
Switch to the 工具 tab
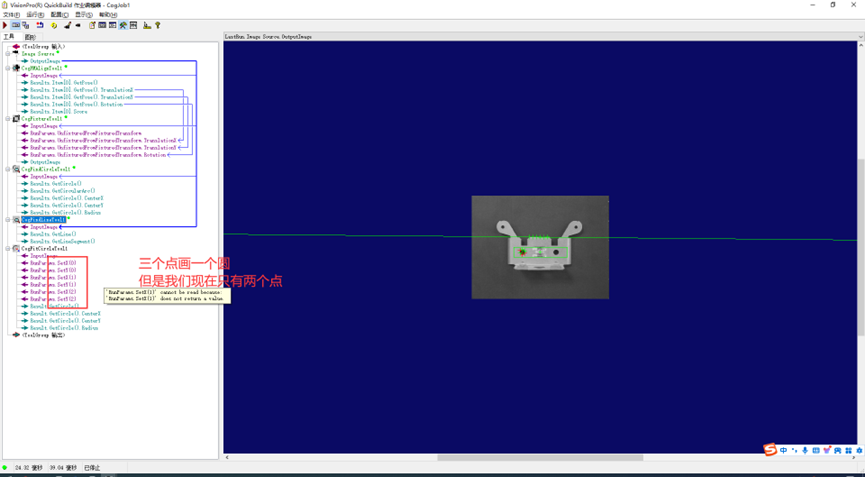pos(9,37)
